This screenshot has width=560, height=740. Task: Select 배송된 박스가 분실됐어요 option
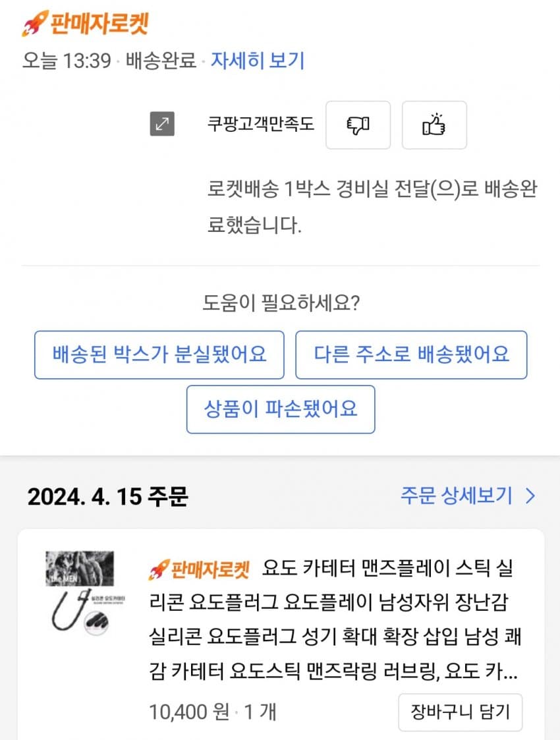tap(159, 355)
